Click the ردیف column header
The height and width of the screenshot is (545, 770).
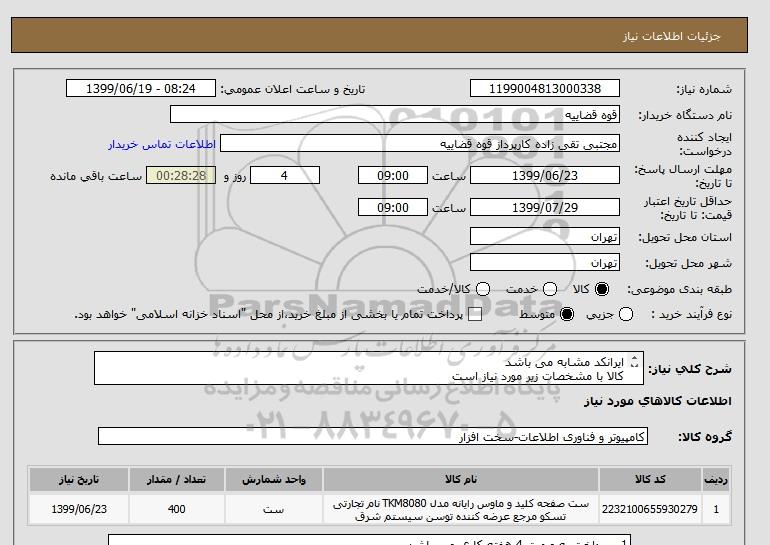point(716,479)
